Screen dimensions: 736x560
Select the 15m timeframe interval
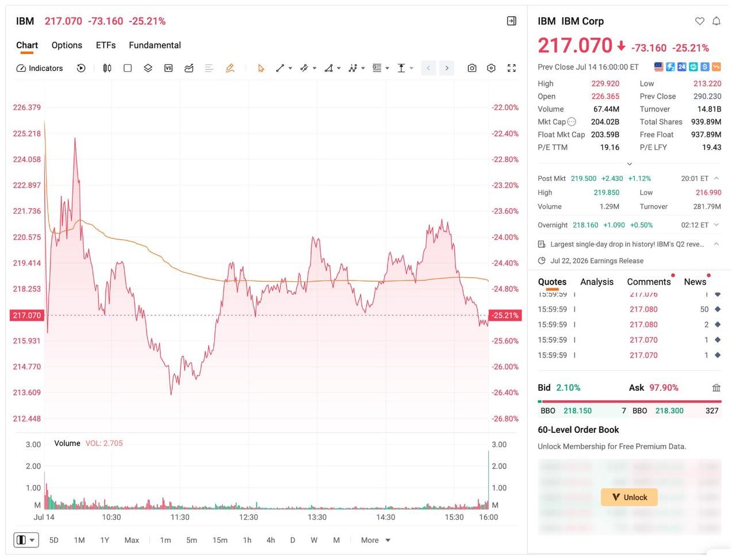220,540
